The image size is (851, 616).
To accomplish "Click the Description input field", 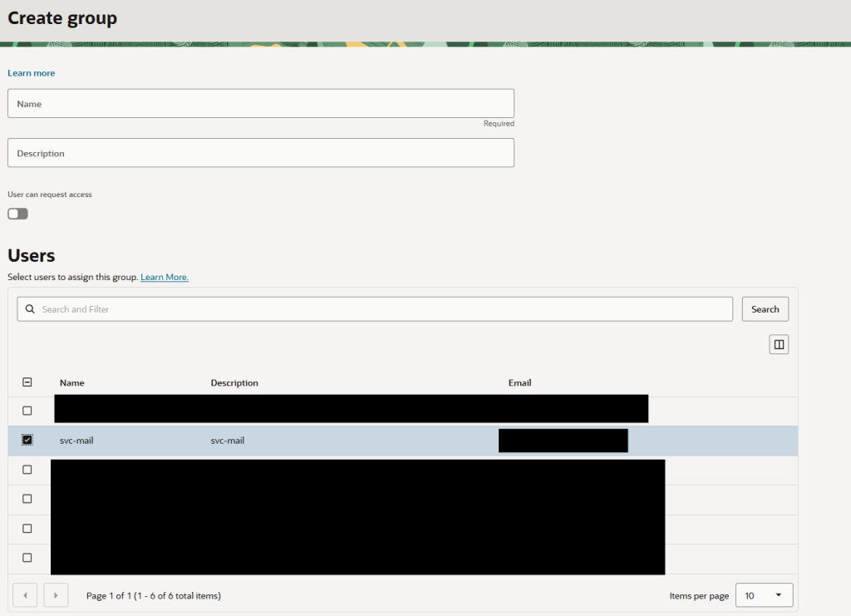I will tap(260, 153).
